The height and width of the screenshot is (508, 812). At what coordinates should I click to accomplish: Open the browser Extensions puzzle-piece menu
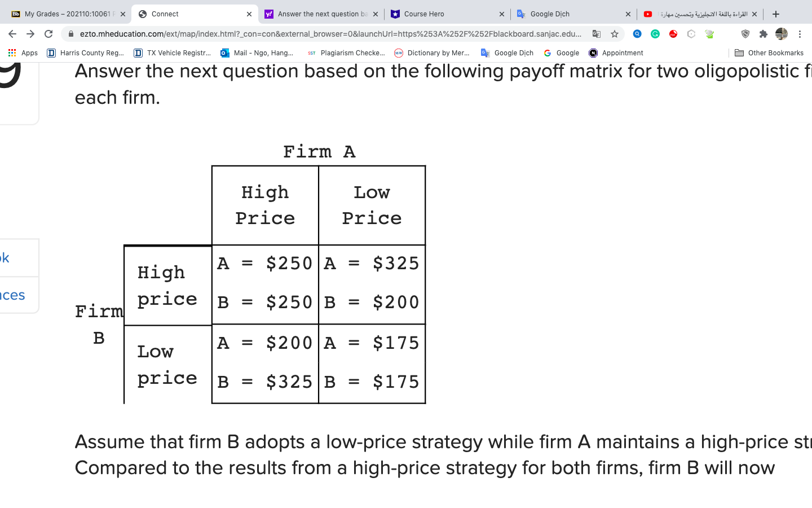pos(764,34)
